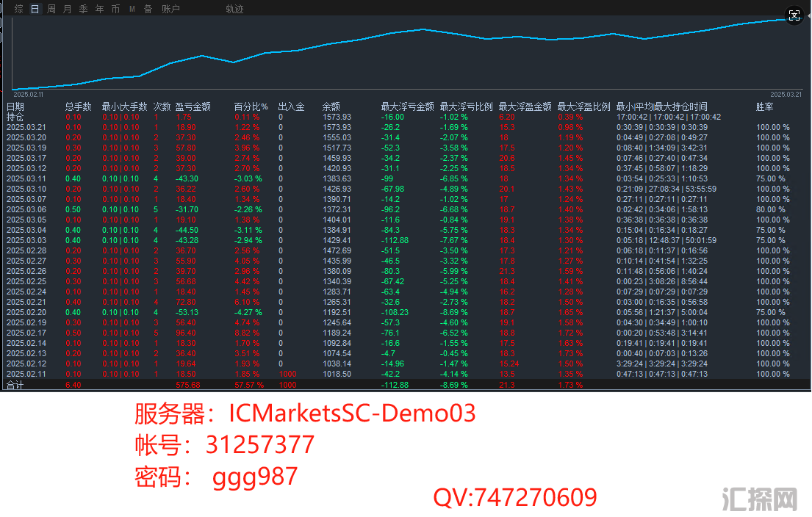
Task: Click the 余额 column header
Action: [331, 106]
